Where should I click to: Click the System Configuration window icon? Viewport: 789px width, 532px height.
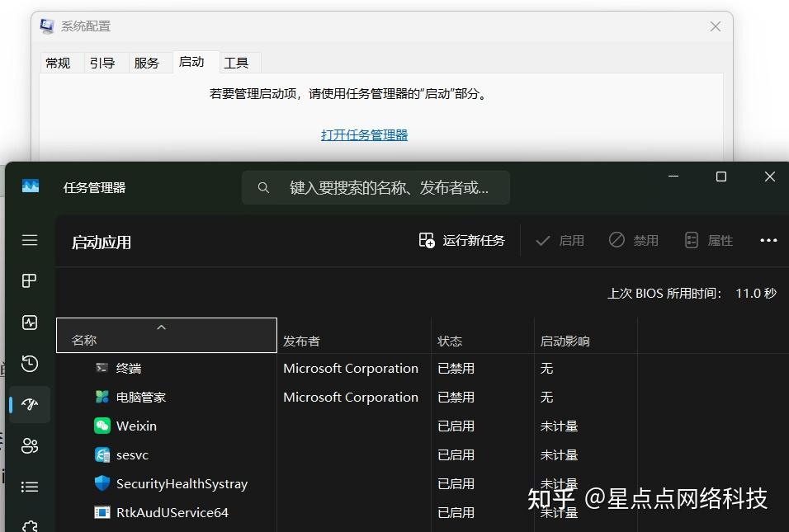47,26
